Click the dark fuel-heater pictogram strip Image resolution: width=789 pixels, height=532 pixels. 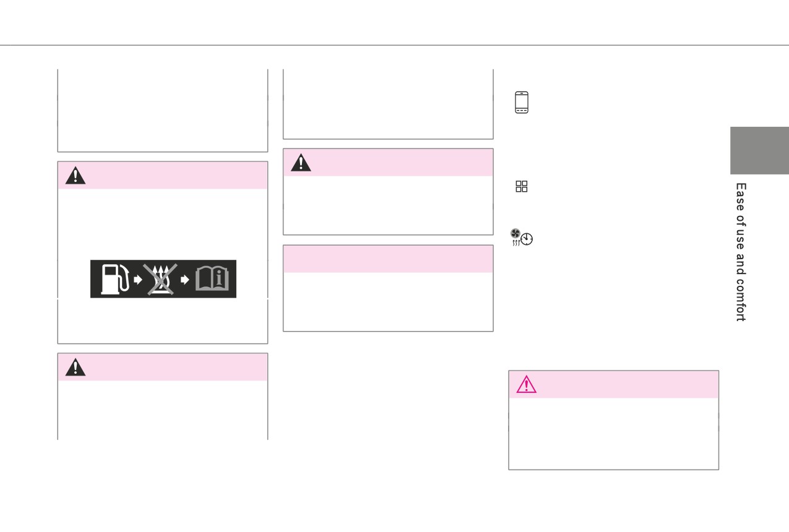tap(163, 279)
